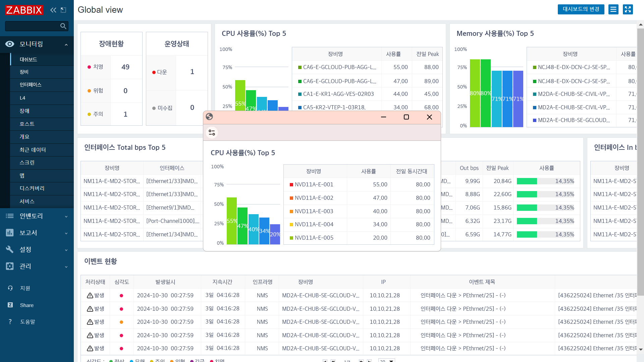
Task: Open the dashboard hamburger menu icon
Action: point(613,9)
